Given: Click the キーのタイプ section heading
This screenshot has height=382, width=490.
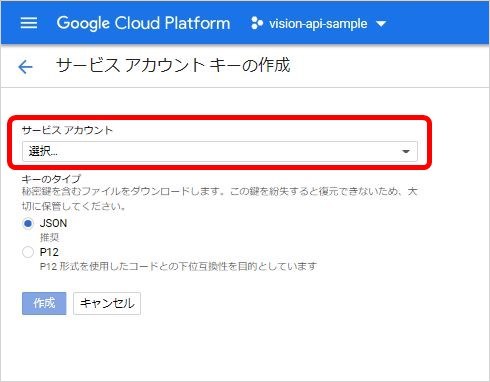Looking at the screenshot, I should (51, 179).
